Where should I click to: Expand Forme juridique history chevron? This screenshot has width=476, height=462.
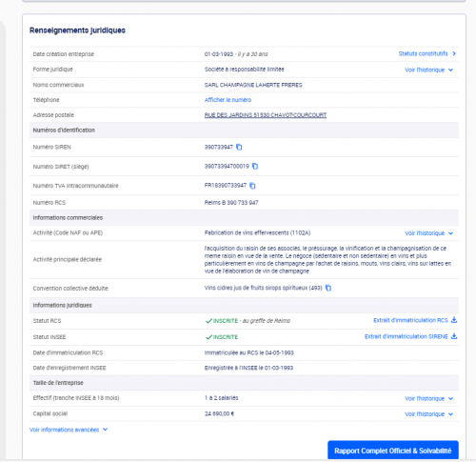pyautogui.click(x=450, y=70)
